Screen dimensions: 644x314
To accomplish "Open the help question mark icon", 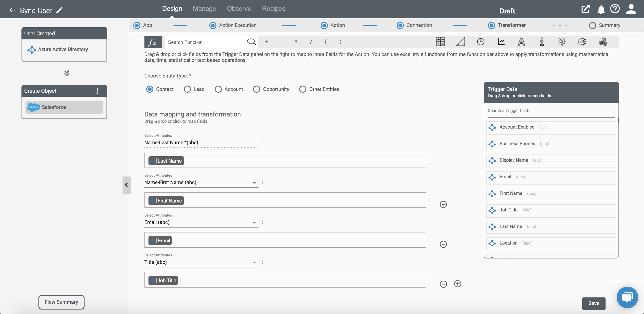I will (615, 9).
